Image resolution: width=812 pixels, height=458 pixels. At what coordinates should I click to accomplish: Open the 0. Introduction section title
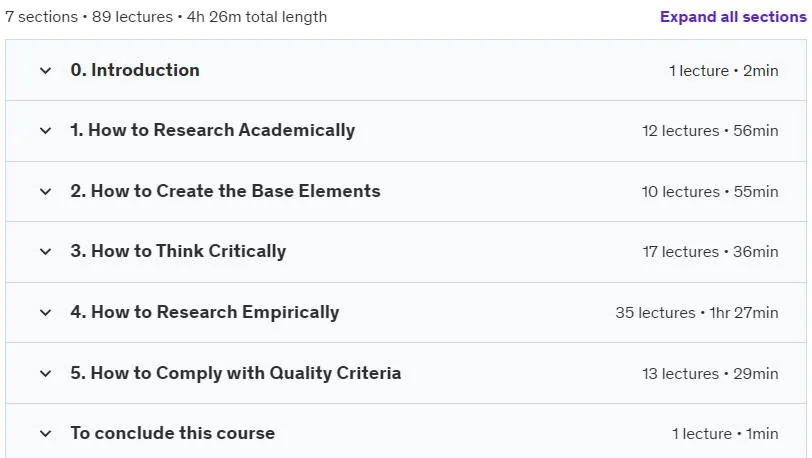(135, 70)
